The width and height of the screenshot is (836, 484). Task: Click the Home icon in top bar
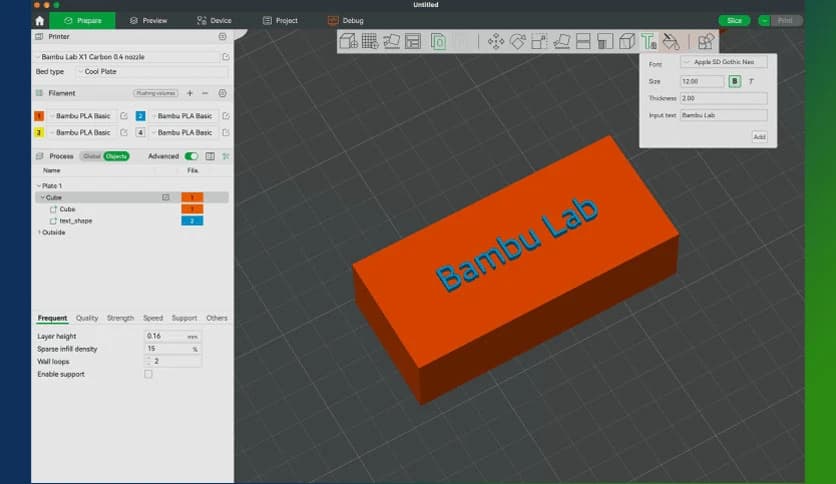(x=39, y=20)
